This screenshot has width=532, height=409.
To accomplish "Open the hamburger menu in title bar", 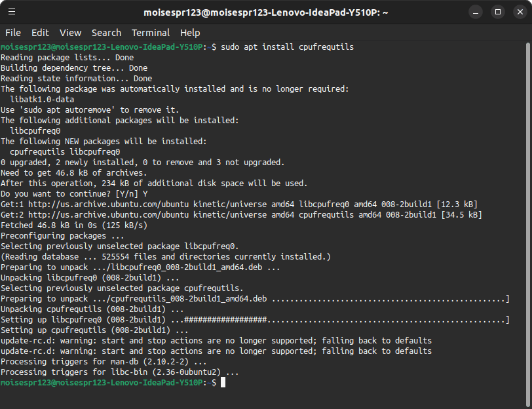I will [13, 12].
